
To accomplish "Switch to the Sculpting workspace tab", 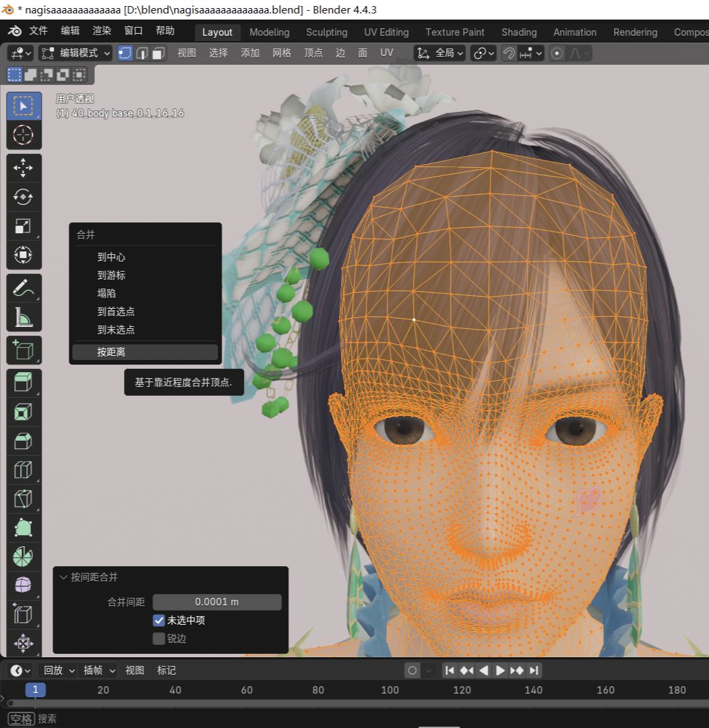I will pos(326,32).
